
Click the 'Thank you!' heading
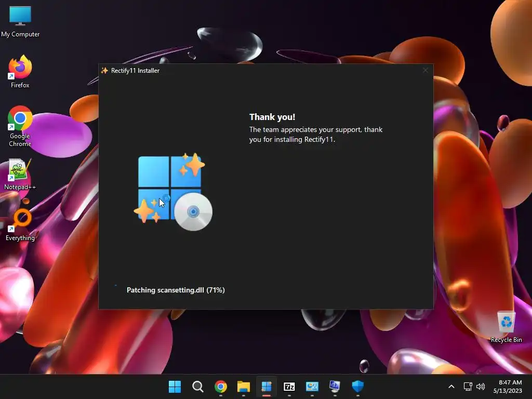point(272,117)
